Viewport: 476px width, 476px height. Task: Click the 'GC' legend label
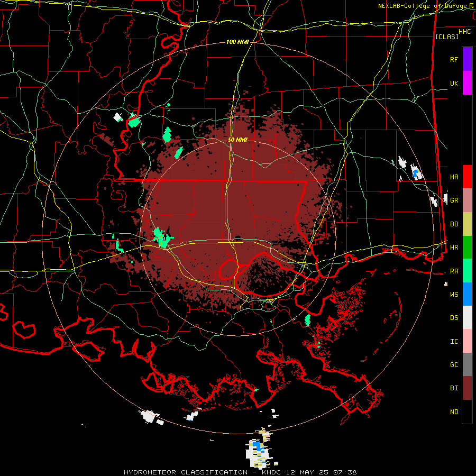454,364
